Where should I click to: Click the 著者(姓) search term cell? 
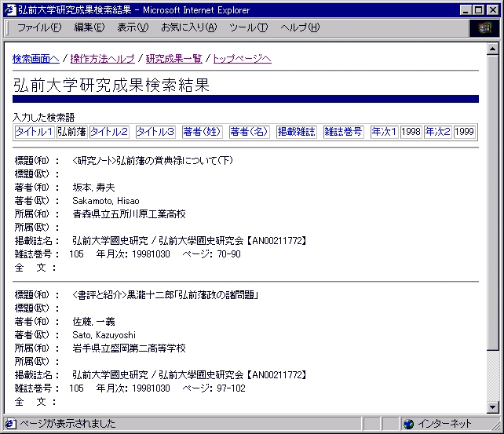[x=203, y=132]
